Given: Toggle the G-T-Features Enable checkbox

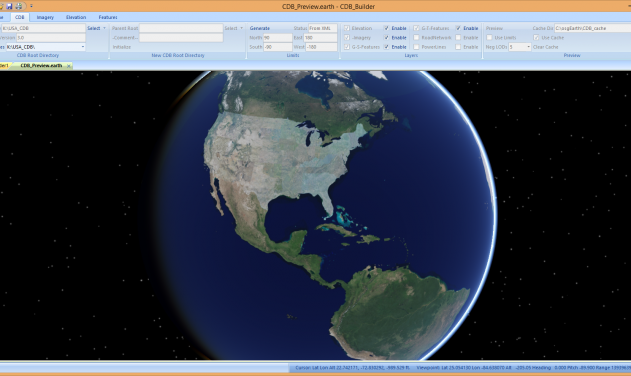Looking at the screenshot, I should pyautogui.click(x=458, y=28).
